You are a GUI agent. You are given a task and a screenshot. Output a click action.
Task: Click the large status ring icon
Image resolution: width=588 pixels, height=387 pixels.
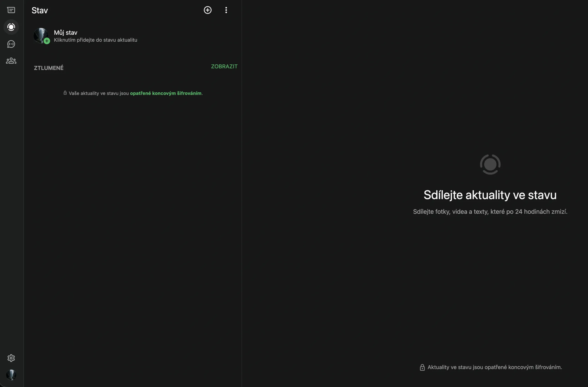[x=490, y=164]
